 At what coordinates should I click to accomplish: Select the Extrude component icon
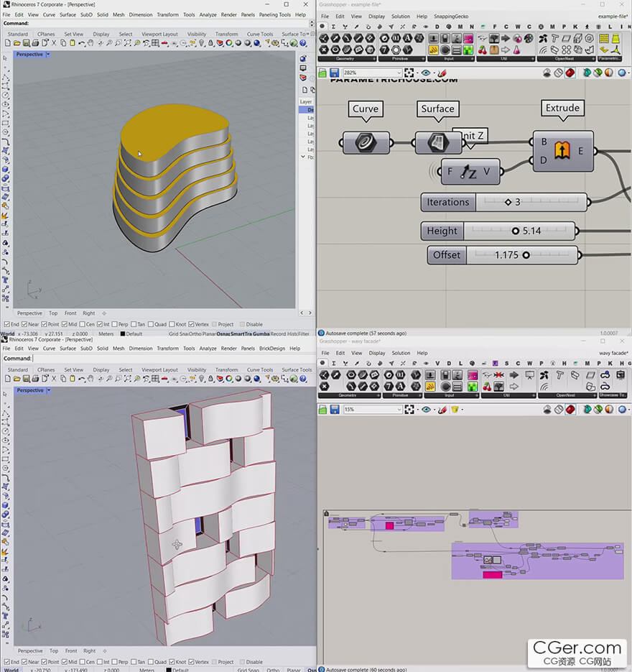tap(562, 150)
